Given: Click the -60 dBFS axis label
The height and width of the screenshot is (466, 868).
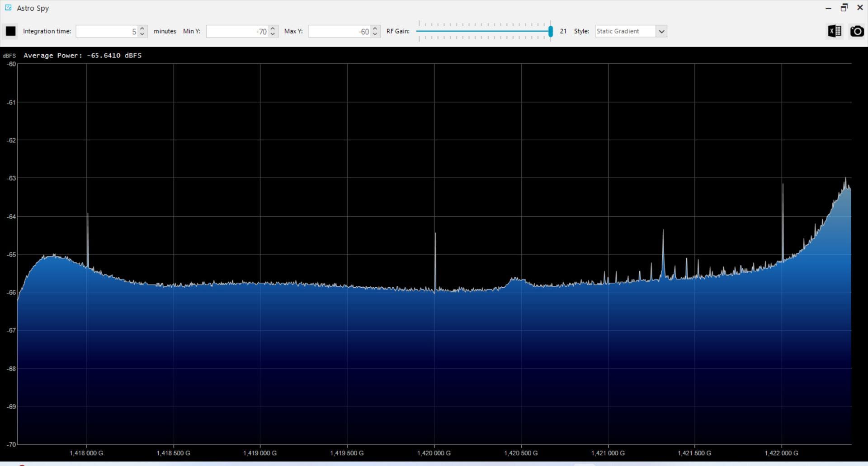Looking at the screenshot, I should click(11, 64).
